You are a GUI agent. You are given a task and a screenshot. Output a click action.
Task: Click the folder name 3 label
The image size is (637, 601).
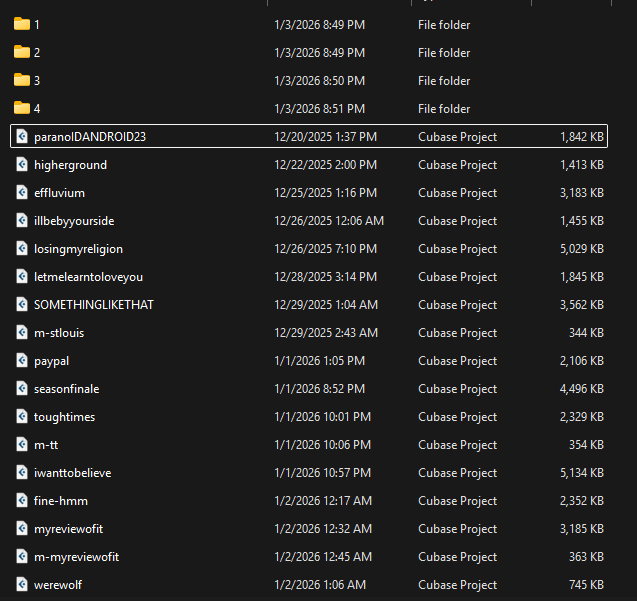37,81
